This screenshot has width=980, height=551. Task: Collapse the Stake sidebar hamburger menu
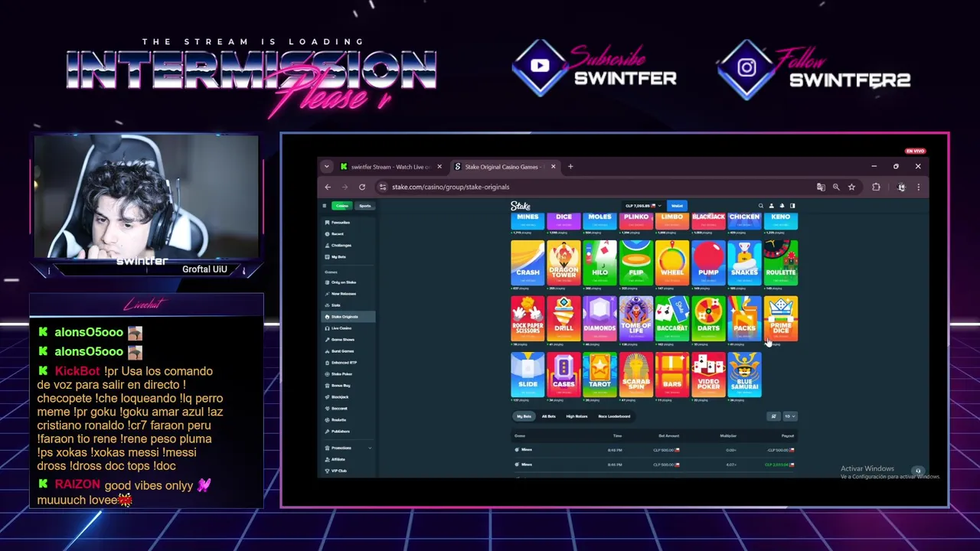pyautogui.click(x=325, y=206)
